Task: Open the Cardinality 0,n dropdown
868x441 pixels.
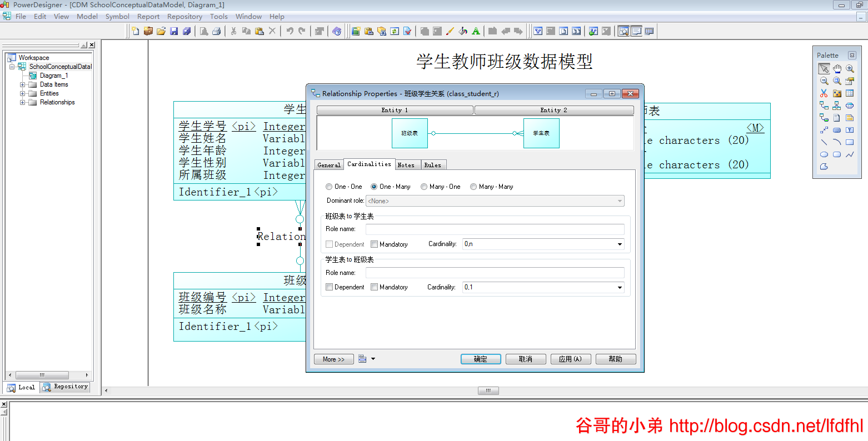Action: pos(620,244)
